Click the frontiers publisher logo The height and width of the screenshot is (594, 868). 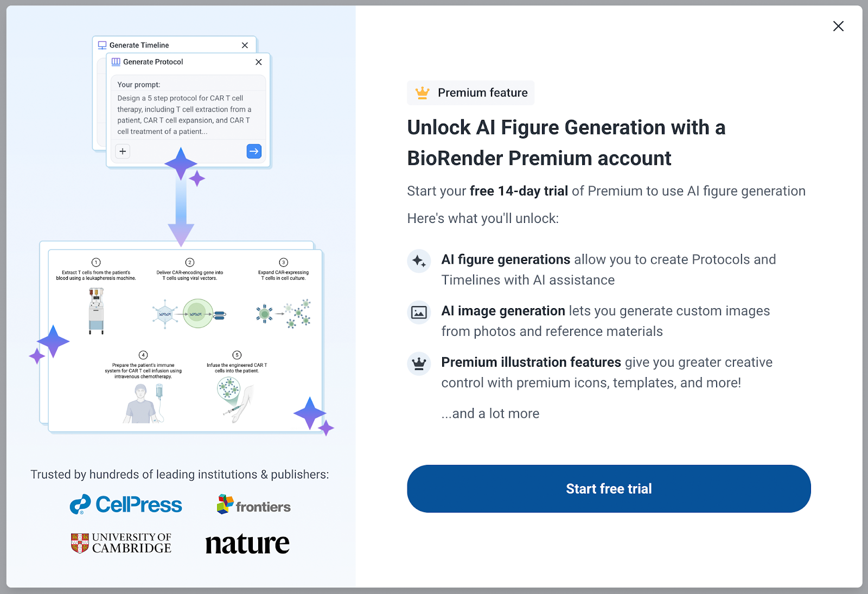[x=254, y=505]
